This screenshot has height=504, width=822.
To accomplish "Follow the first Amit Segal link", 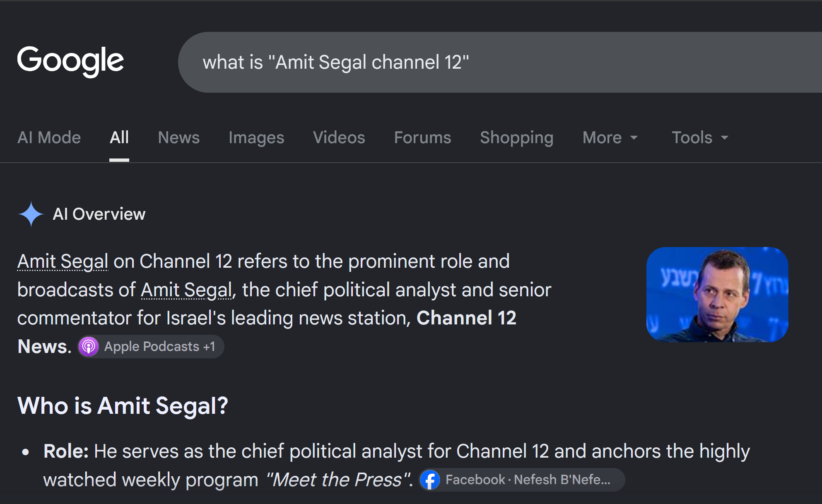I will click(63, 262).
